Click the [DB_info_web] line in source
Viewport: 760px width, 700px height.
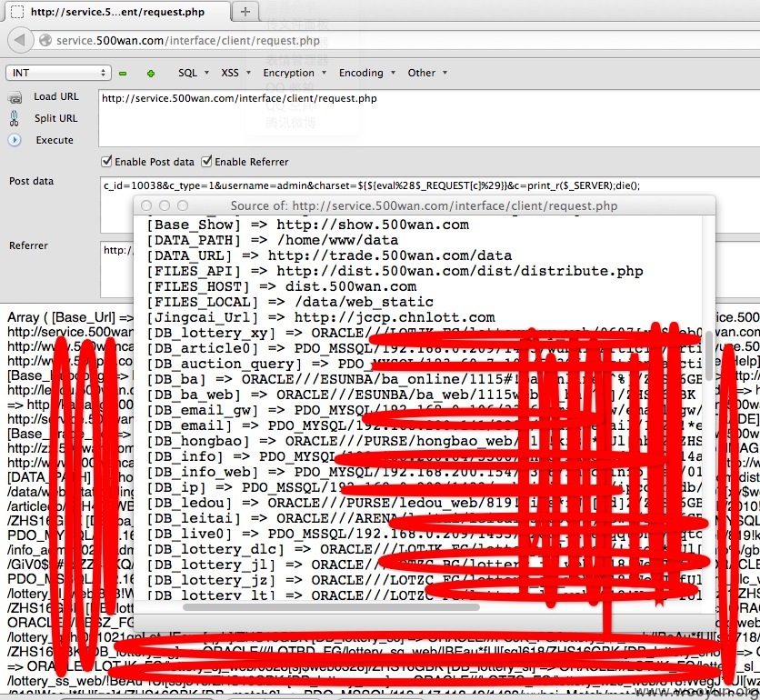[x=425, y=472]
